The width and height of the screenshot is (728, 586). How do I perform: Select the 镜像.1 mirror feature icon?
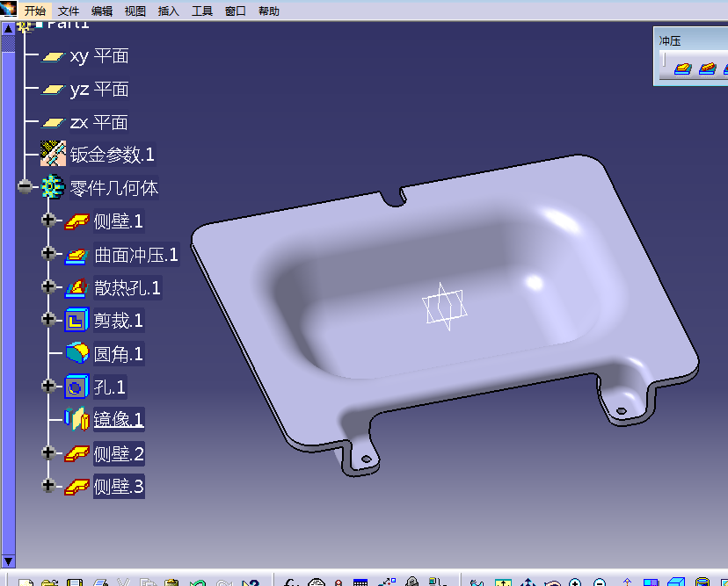coord(76,420)
